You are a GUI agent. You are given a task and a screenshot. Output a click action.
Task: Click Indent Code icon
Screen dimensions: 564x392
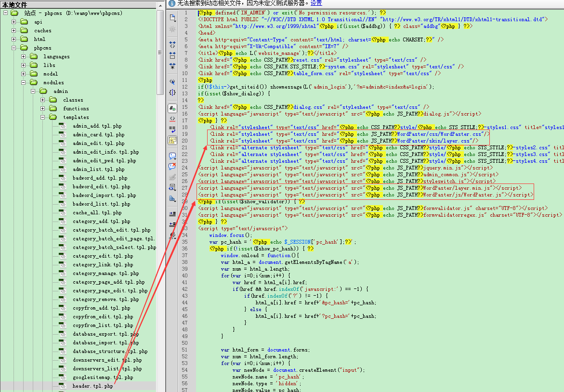pos(172,214)
